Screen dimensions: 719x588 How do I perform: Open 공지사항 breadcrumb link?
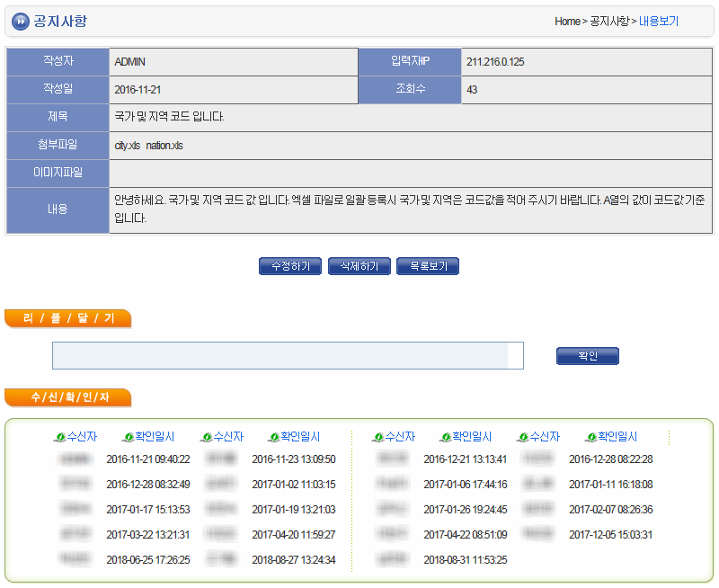click(609, 21)
